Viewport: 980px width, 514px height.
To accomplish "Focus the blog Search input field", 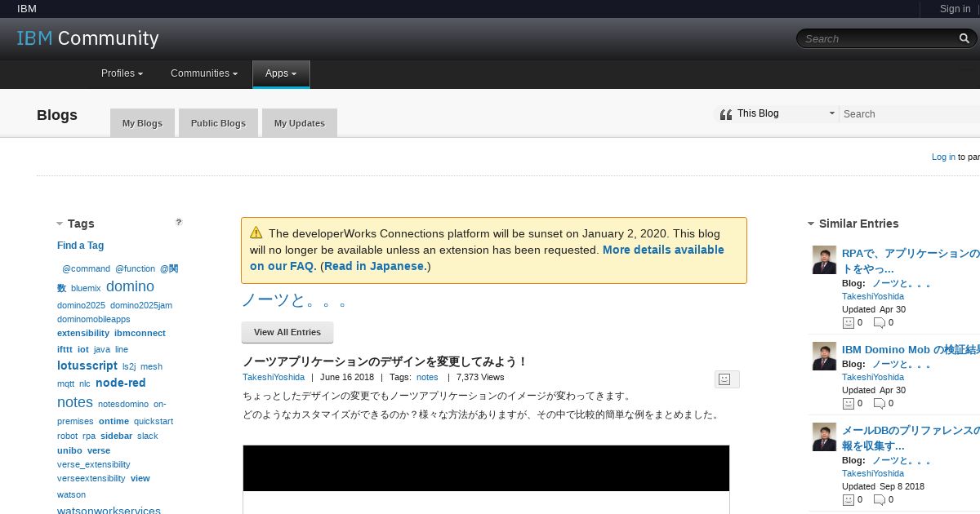I will [911, 114].
